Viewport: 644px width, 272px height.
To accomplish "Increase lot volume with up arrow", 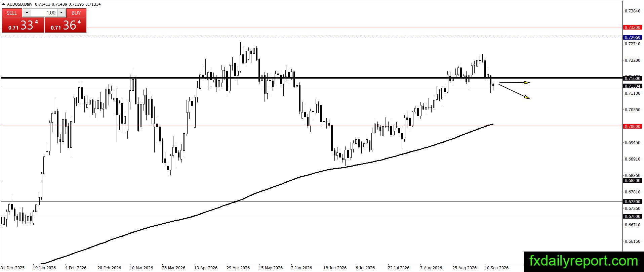I will coord(61,13).
